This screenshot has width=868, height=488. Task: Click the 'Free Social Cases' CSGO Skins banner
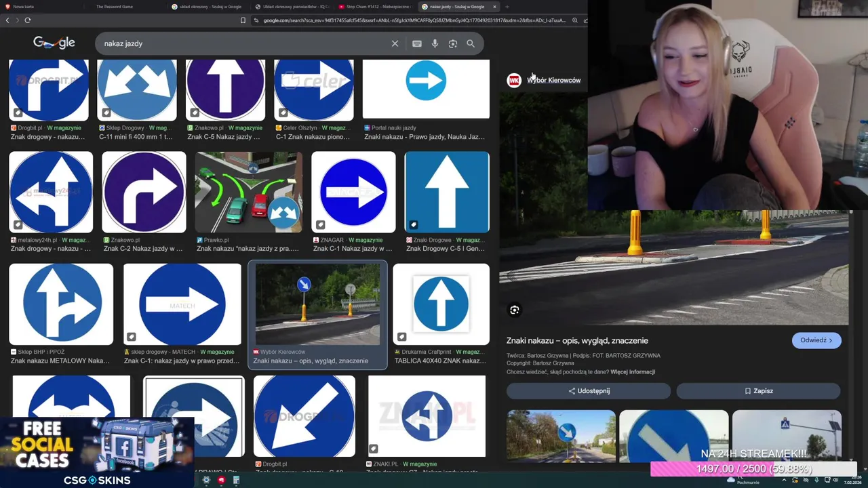(x=97, y=452)
